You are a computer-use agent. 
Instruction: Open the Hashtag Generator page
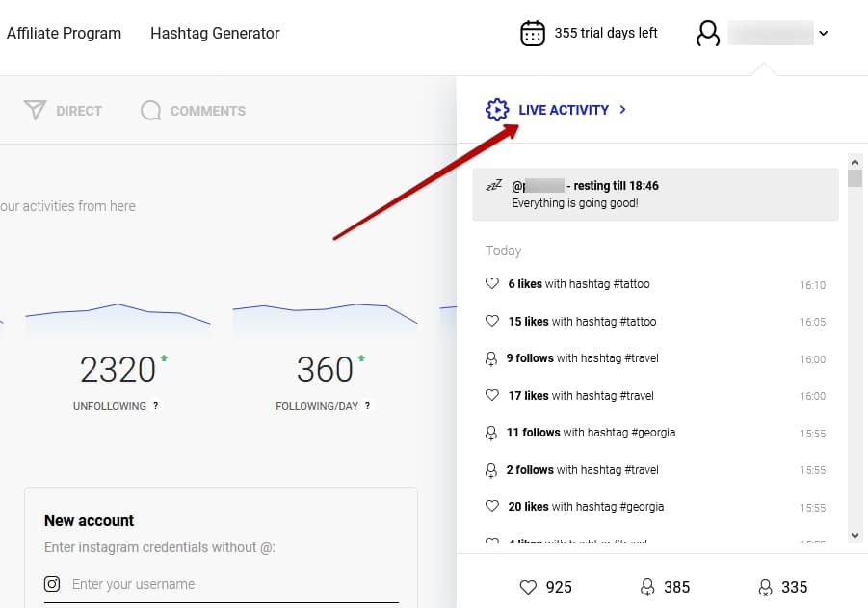click(x=215, y=33)
